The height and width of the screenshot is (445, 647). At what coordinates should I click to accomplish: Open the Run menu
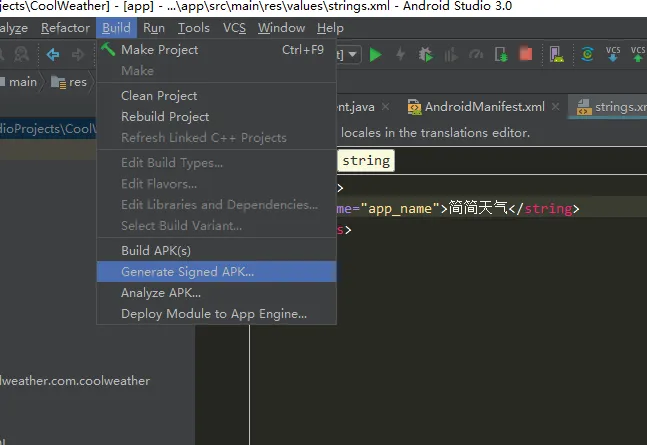pos(154,28)
